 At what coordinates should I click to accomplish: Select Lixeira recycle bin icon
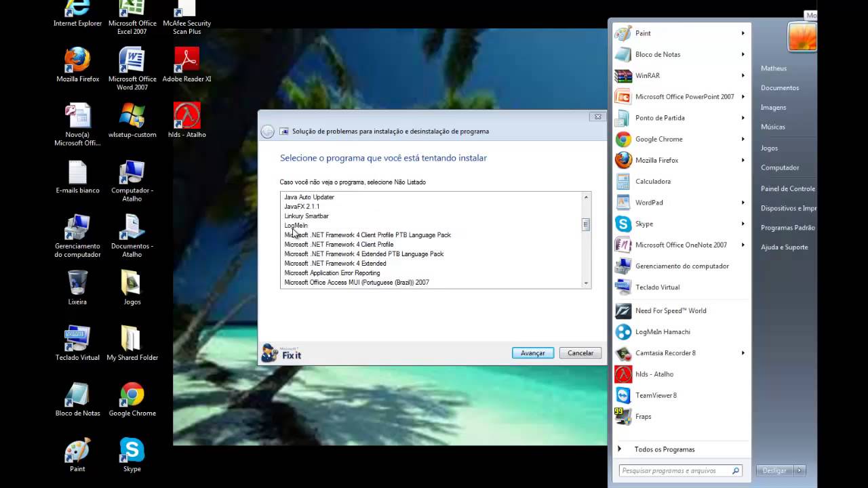click(x=77, y=287)
